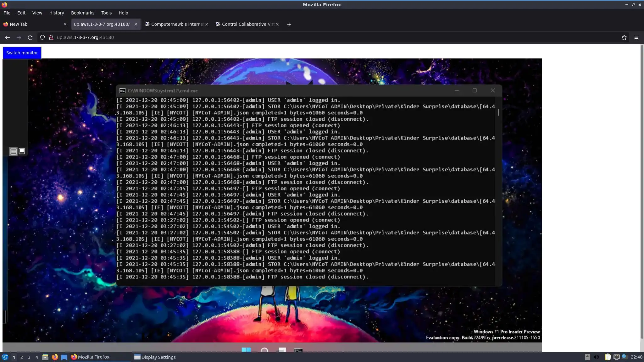
Task: Toggle the window view icon in sidebar
Action: point(22,151)
